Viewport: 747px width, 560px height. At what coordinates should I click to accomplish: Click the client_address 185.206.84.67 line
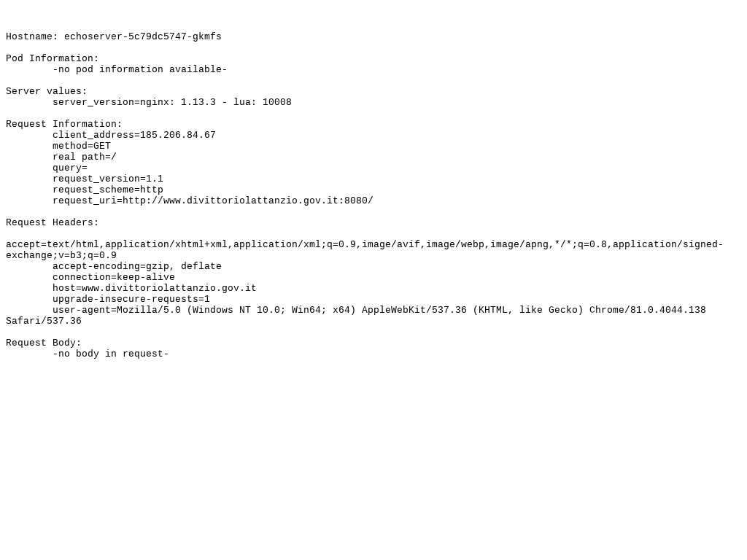coord(134,135)
